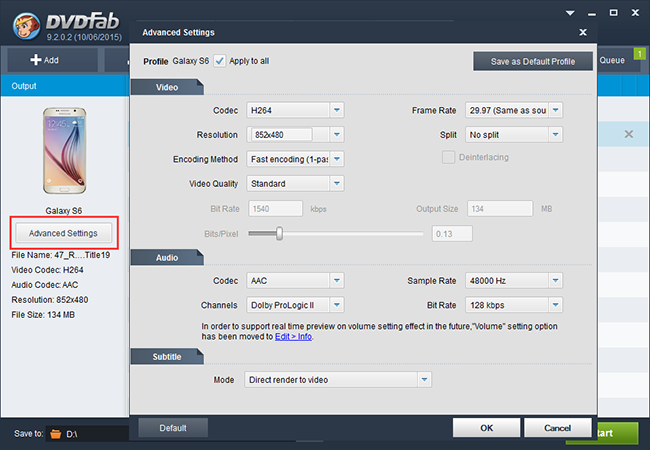650x450 pixels.
Task: Click the File Size: 134 MB text
Action: tap(43, 315)
